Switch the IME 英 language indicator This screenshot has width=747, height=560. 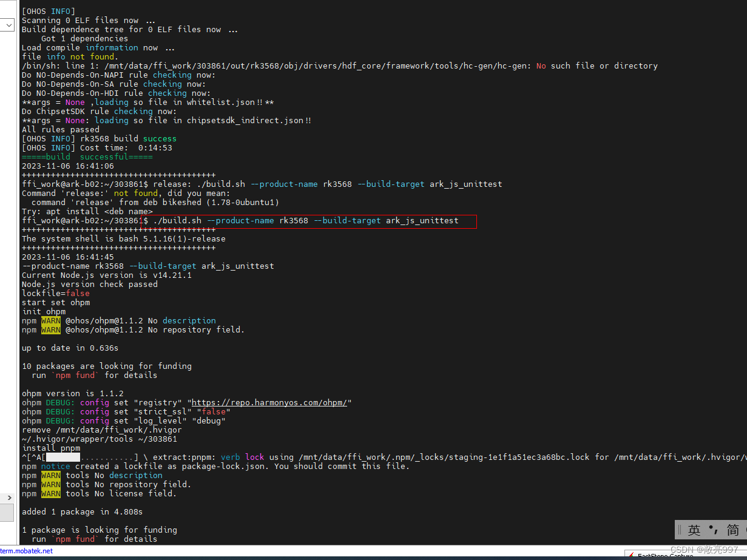(x=694, y=530)
